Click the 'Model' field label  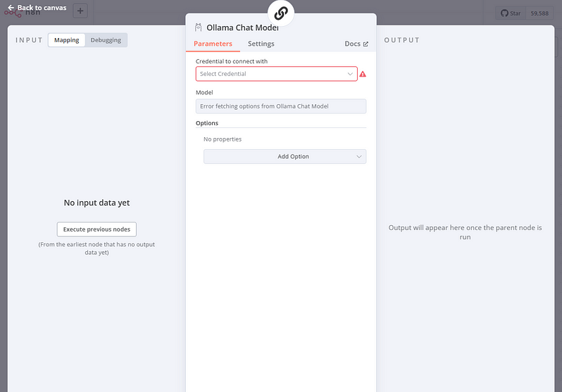[204, 92]
